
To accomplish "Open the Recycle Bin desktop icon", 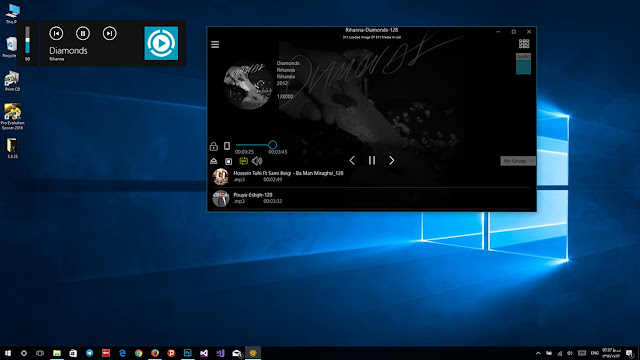I will tap(11, 47).
